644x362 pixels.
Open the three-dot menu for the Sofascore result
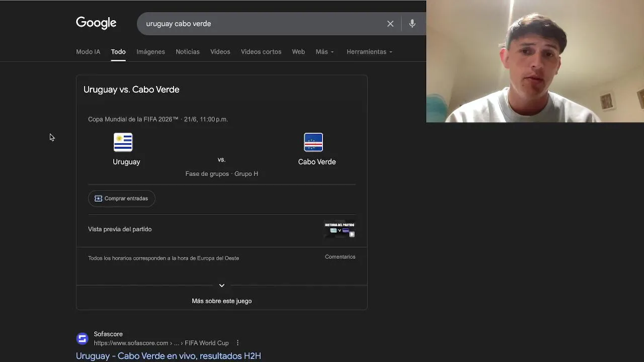coord(237,343)
